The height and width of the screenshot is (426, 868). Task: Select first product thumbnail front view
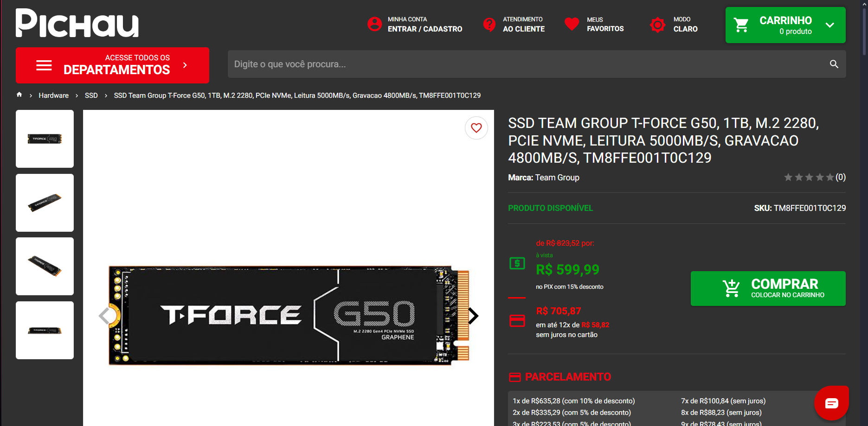[45, 139]
